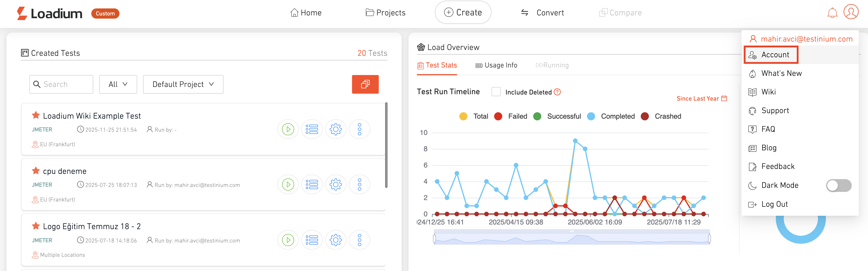Click Log Out in the user menu
Screen dimensions: 868x271
(774, 204)
